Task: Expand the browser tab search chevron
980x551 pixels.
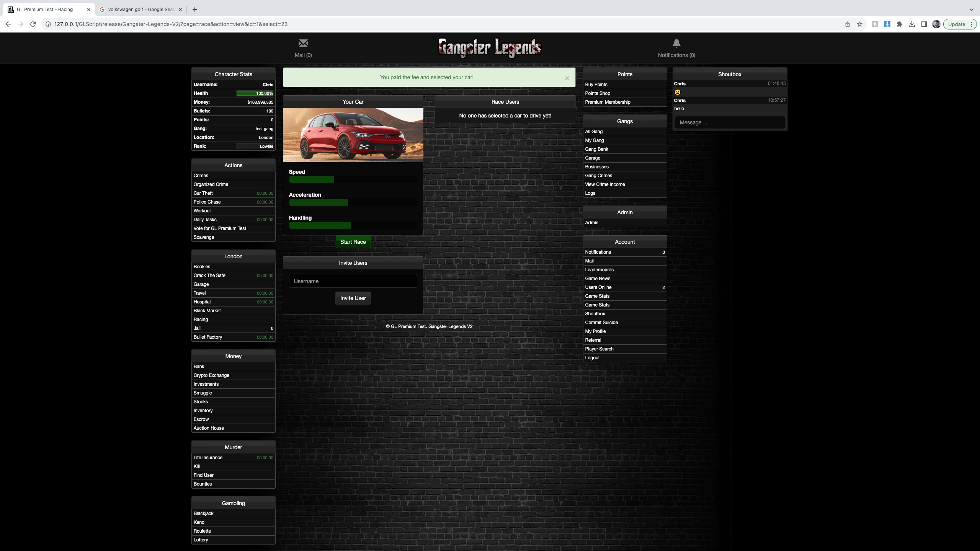Action: [x=971, y=10]
